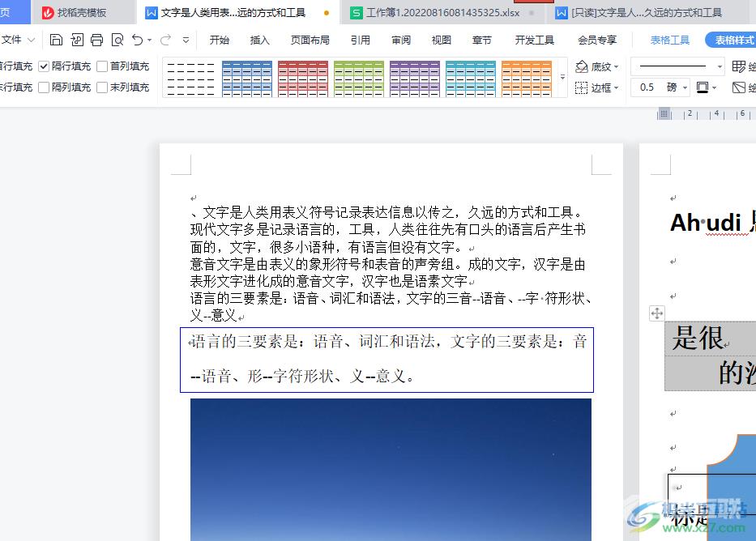Select the Save icon on quick access toolbar
Screen dimensions: 756x541
(x=55, y=39)
